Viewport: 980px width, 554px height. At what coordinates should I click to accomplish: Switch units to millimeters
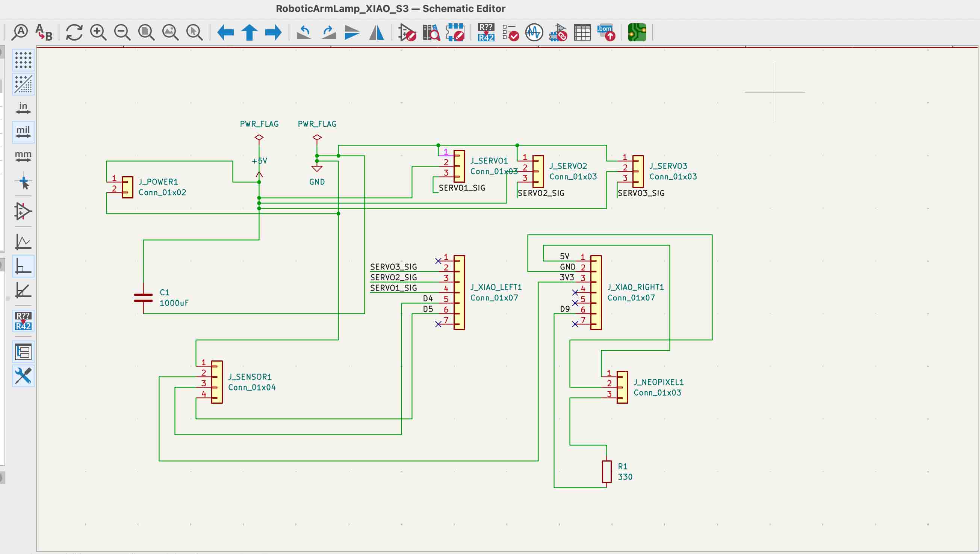[x=23, y=155]
